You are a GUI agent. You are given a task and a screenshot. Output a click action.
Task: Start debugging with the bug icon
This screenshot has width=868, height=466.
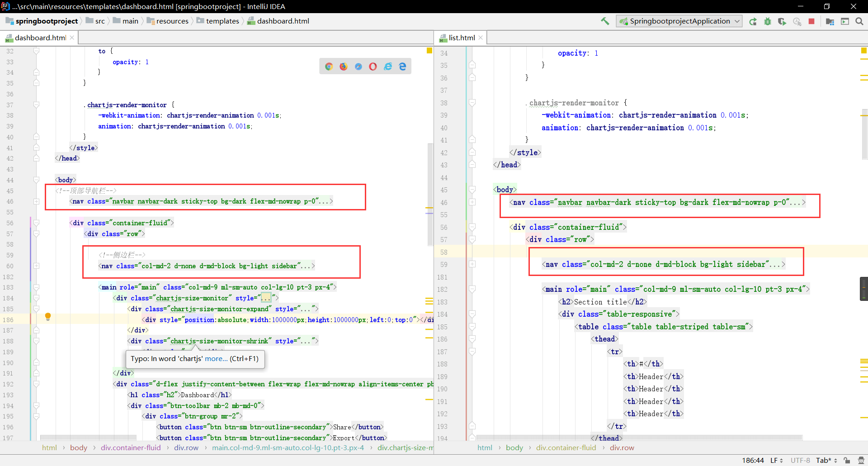(767, 21)
